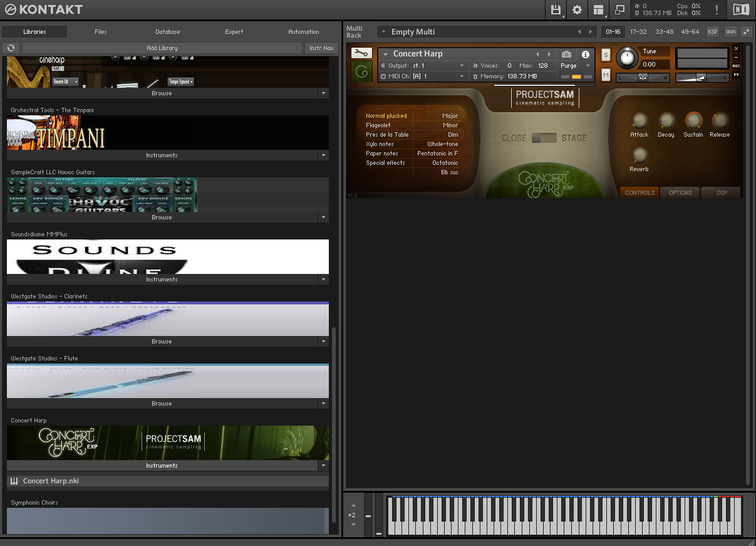
Task: Switch to the Expert tab
Action: [234, 31]
